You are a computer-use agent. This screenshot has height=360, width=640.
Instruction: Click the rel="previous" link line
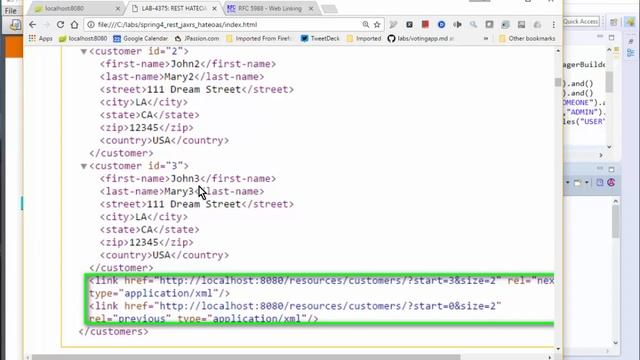point(203,318)
